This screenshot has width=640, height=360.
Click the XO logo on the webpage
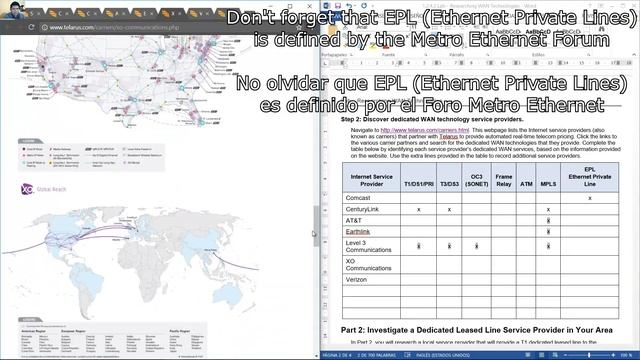pyautogui.click(x=27, y=189)
